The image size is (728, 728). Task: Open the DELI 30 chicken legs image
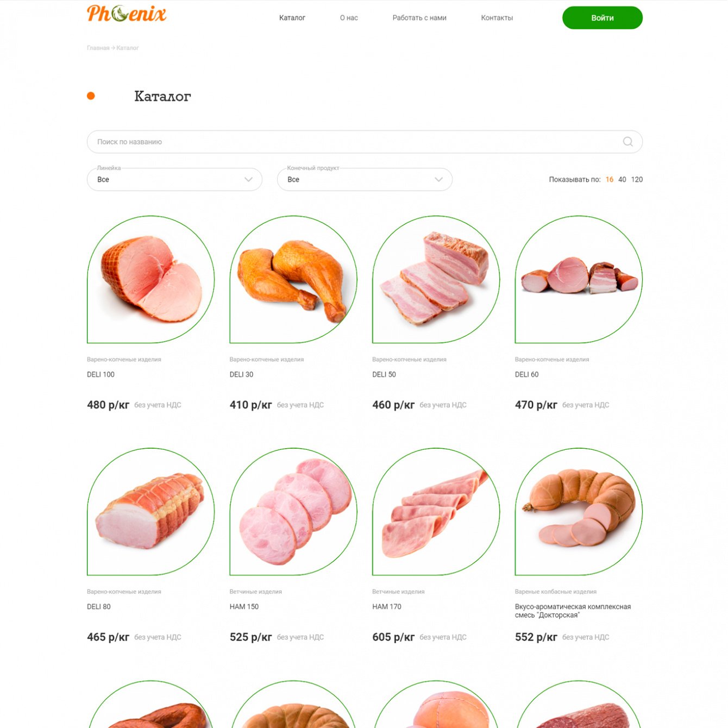[293, 279]
